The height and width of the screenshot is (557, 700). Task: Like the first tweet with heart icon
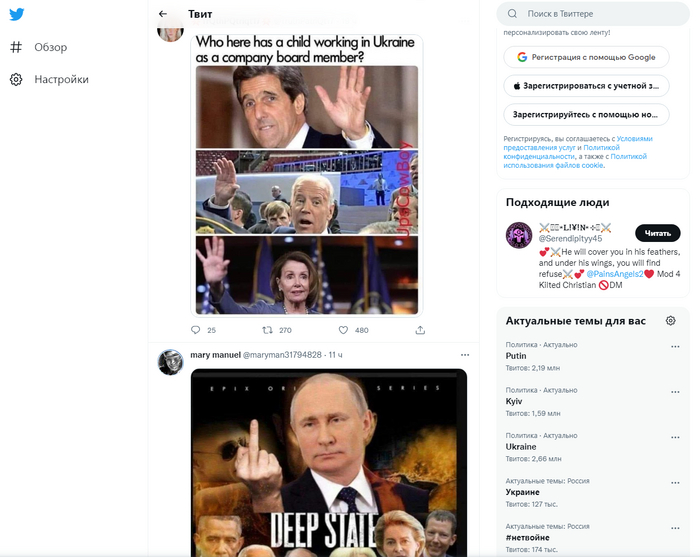pyautogui.click(x=343, y=330)
